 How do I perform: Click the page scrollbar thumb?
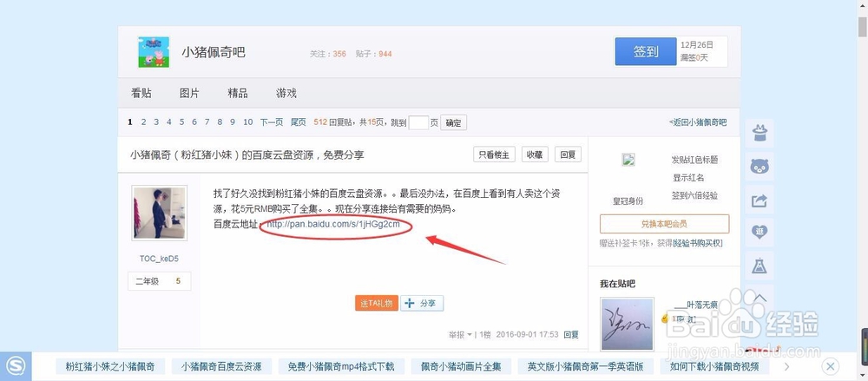(863, 27)
